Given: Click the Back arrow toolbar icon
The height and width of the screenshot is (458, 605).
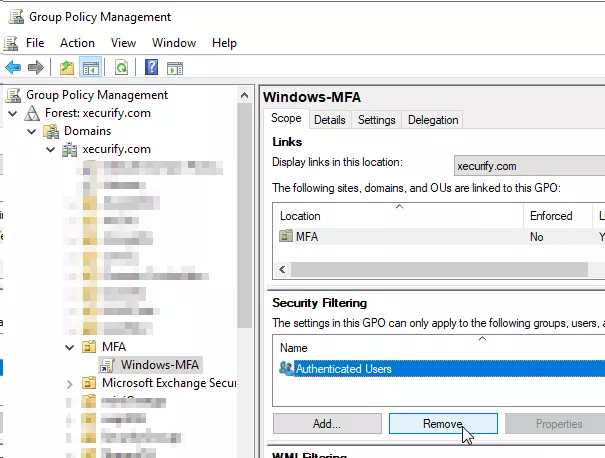Looking at the screenshot, I should pyautogui.click(x=13, y=68).
